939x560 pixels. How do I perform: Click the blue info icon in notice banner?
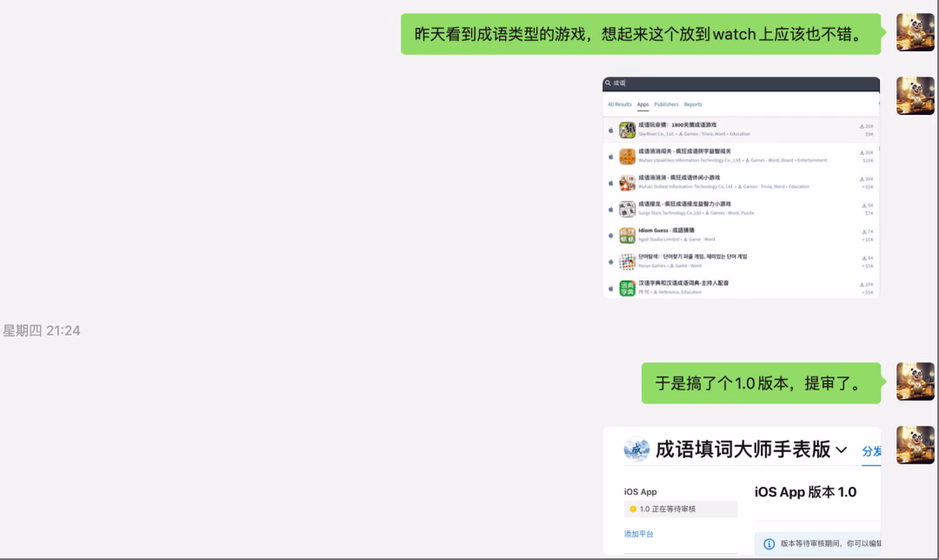tap(769, 543)
